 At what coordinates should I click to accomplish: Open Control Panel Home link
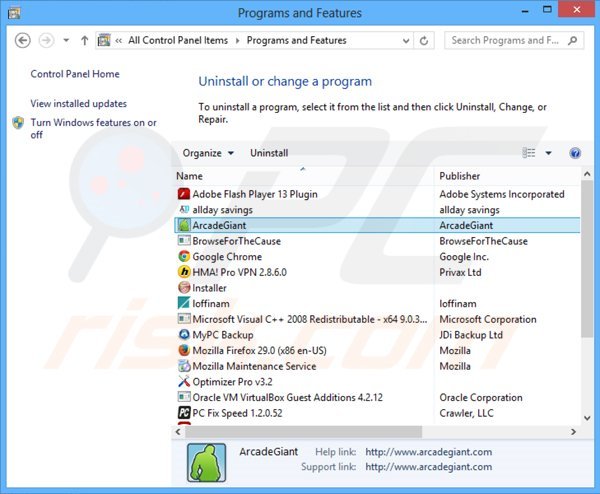pyautogui.click(x=75, y=74)
